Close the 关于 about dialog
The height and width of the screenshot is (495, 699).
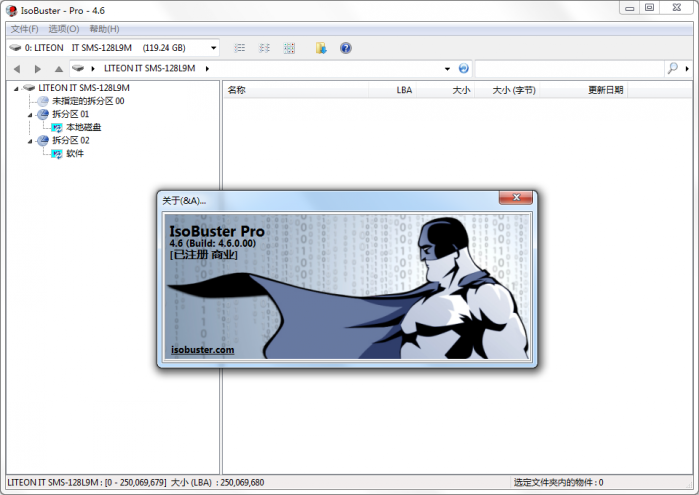pos(516,198)
